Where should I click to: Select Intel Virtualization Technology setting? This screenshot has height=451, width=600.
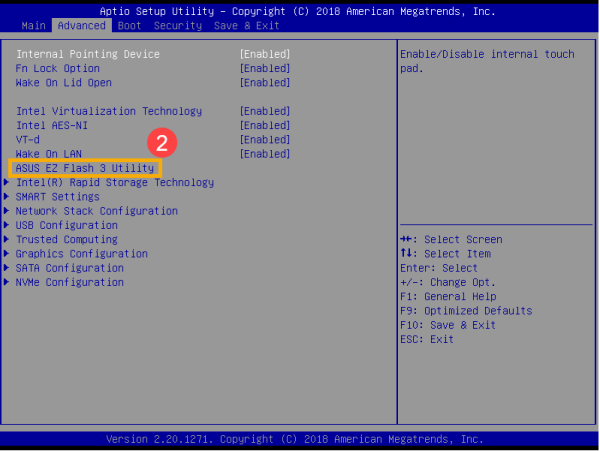coord(109,111)
